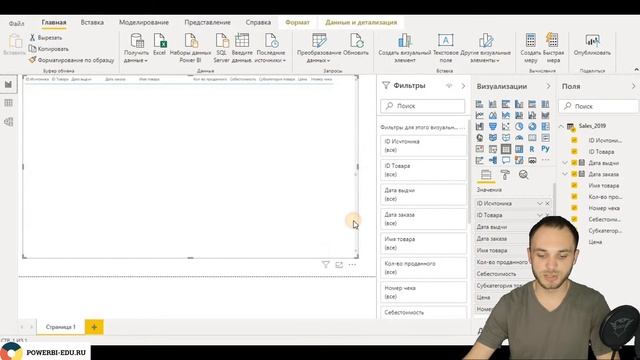The height and width of the screenshot is (360, 640).
Task: Select the Matrix visualization icon
Action: 519,149
